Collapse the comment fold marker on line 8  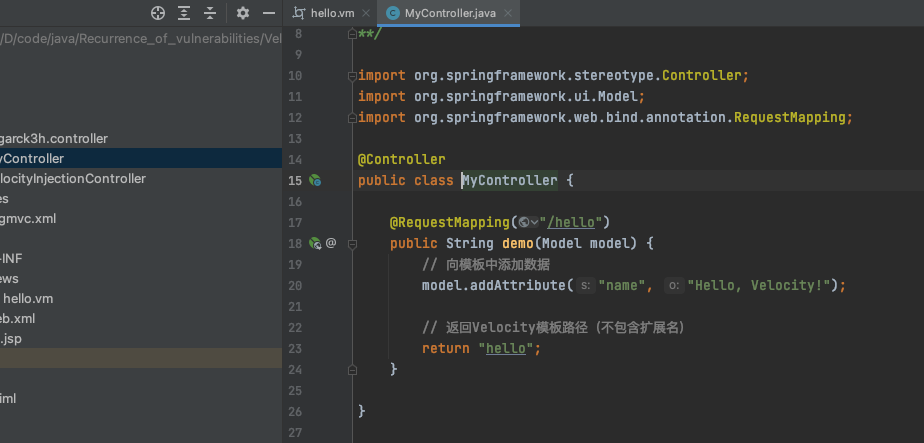click(x=352, y=34)
